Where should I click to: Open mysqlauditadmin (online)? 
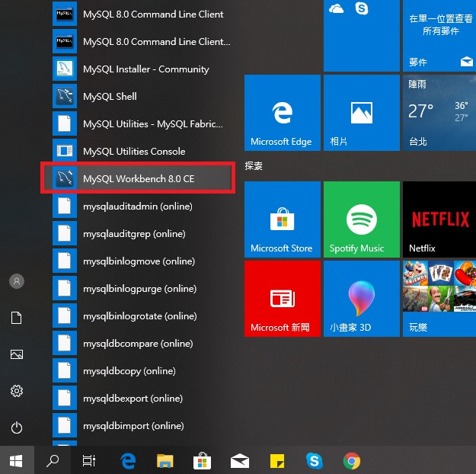[x=142, y=207]
